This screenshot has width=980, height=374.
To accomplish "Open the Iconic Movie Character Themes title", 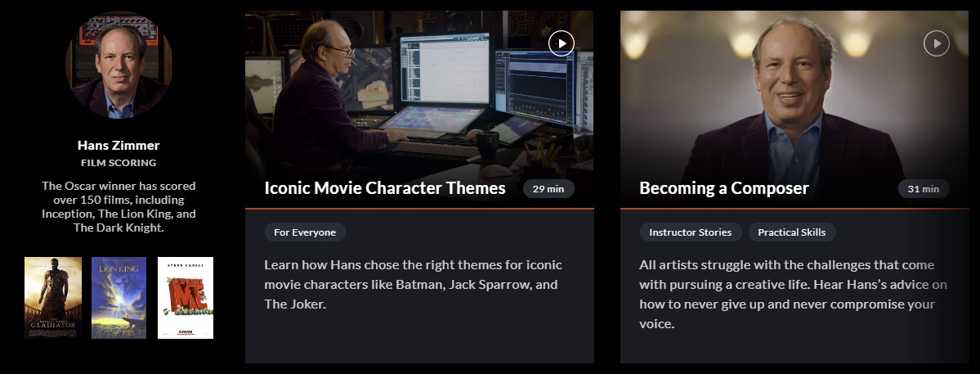I will click(385, 188).
